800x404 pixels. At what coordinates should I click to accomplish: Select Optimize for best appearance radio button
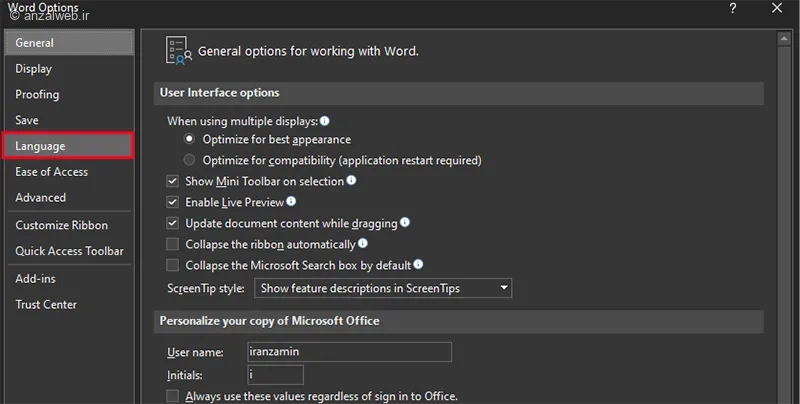pos(190,139)
